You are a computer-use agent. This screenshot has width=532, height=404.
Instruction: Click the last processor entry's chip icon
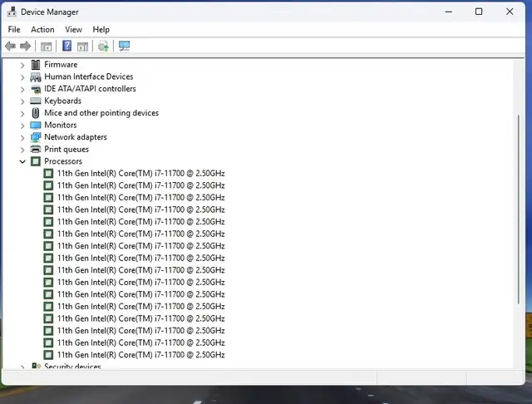[48, 355]
